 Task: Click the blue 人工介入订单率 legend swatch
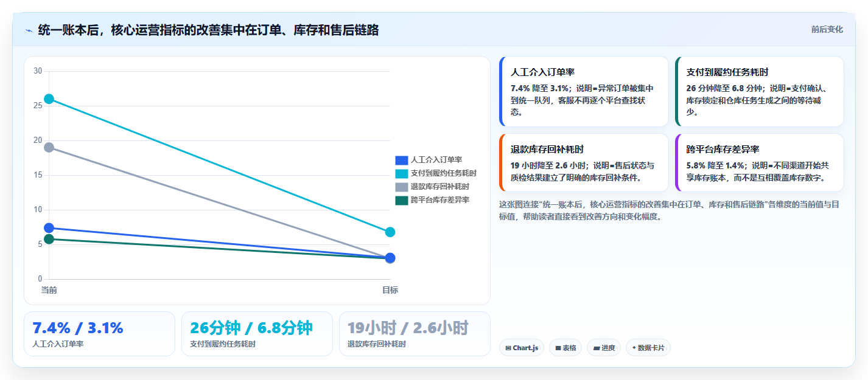click(x=401, y=161)
